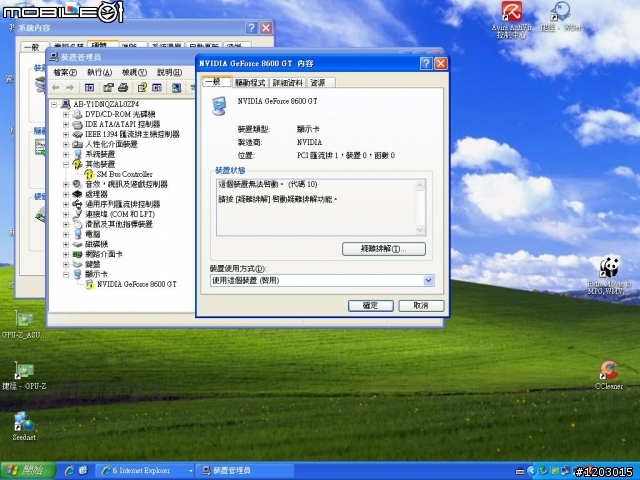This screenshot has width=640, height=480.
Task: Expand 連接埠 (COM 和 LPT) node
Action: pyautogui.click(x=66, y=214)
